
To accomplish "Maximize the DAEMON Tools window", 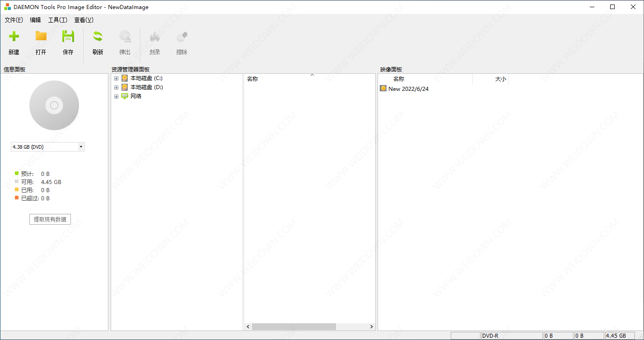I will pyautogui.click(x=612, y=7).
